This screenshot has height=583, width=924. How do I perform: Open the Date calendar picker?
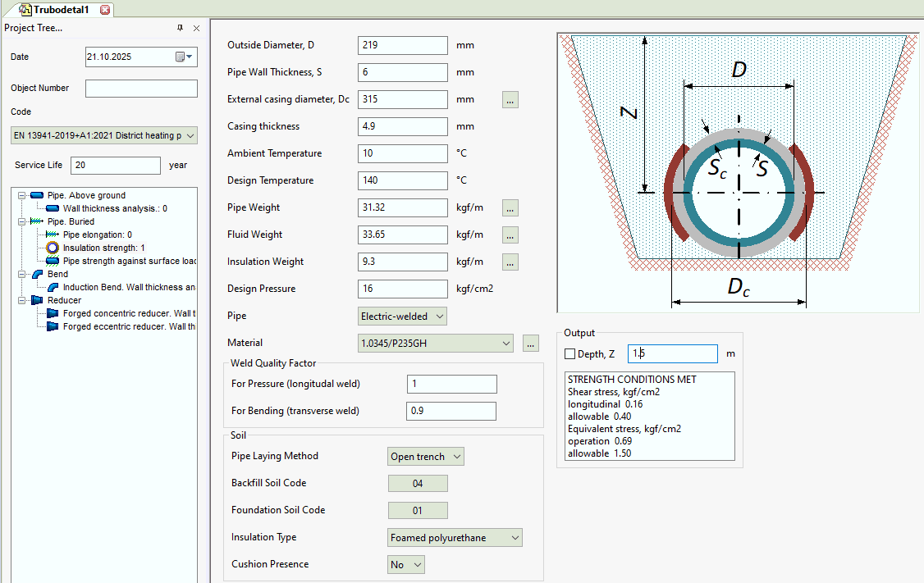click(x=184, y=57)
